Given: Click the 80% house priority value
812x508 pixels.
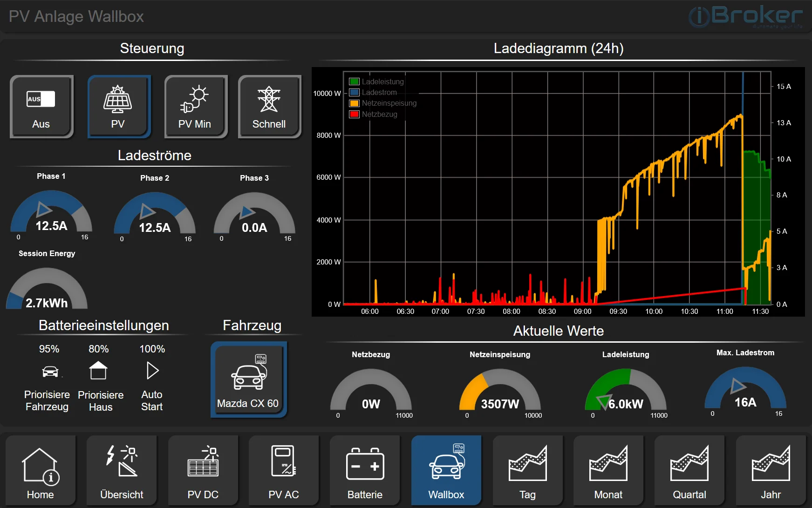Looking at the screenshot, I should point(99,349).
